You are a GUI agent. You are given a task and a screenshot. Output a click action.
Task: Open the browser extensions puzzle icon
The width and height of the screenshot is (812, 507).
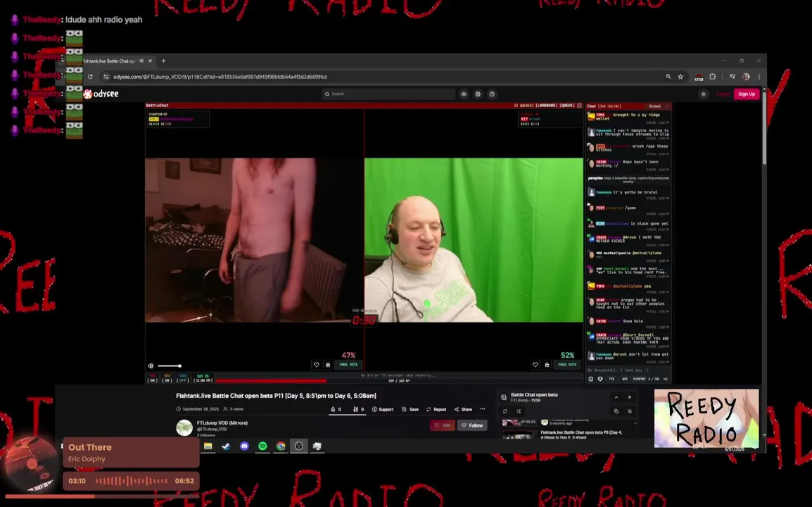coord(713,77)
